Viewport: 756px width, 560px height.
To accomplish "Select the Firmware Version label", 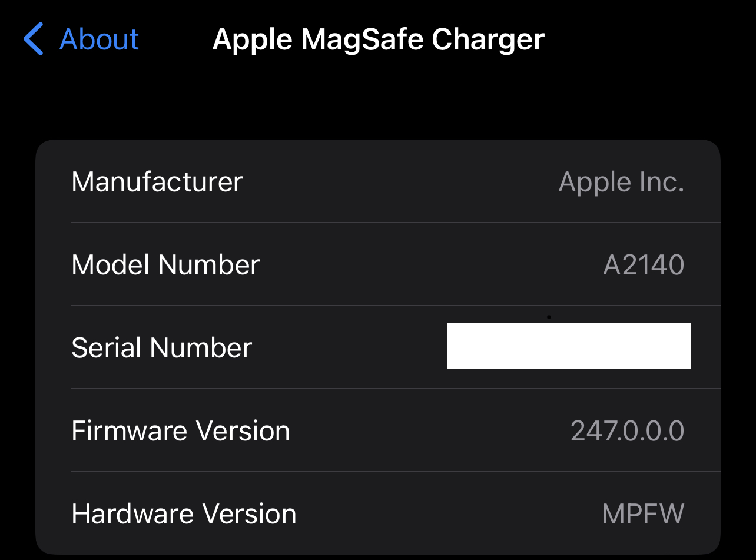I will pyautogui.click(x=180, y=431).
